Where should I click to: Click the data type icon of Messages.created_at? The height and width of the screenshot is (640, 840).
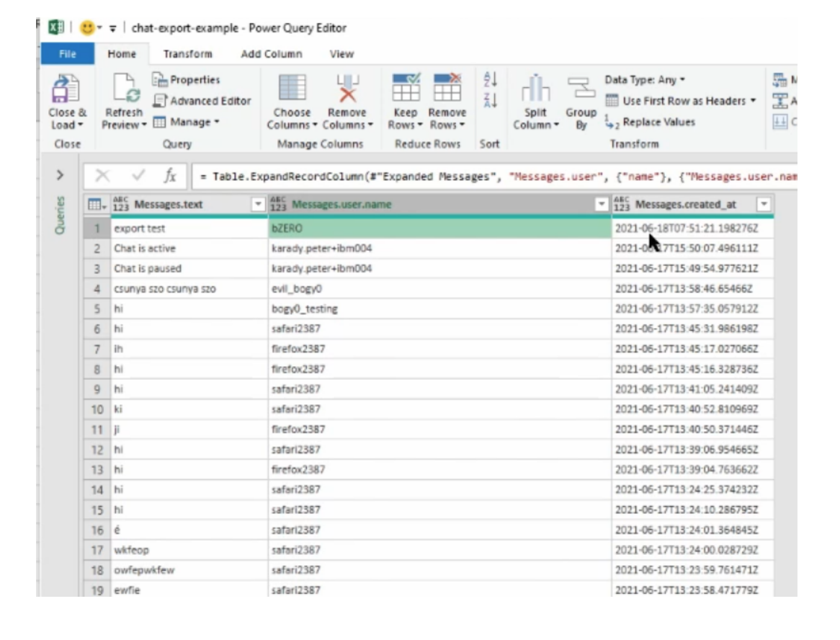pos(622,204)
